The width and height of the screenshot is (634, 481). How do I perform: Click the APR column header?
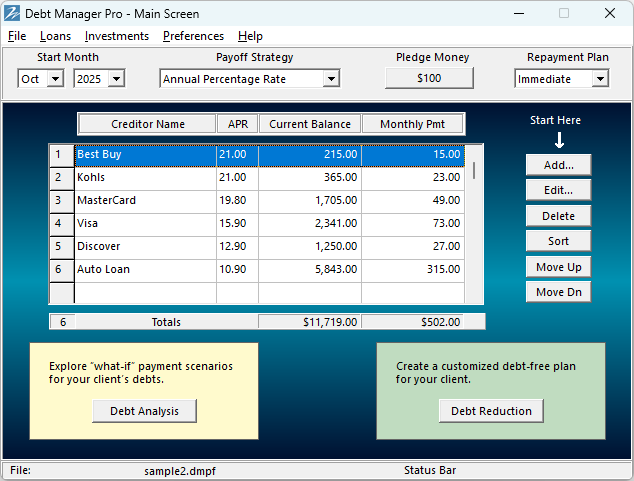click(238, 124)
